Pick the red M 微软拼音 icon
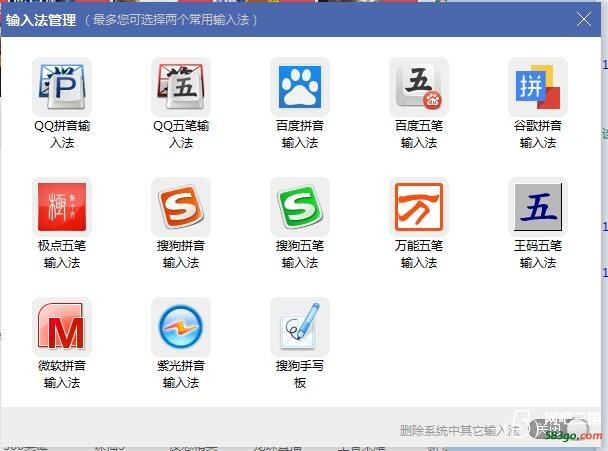 point(62,327)
